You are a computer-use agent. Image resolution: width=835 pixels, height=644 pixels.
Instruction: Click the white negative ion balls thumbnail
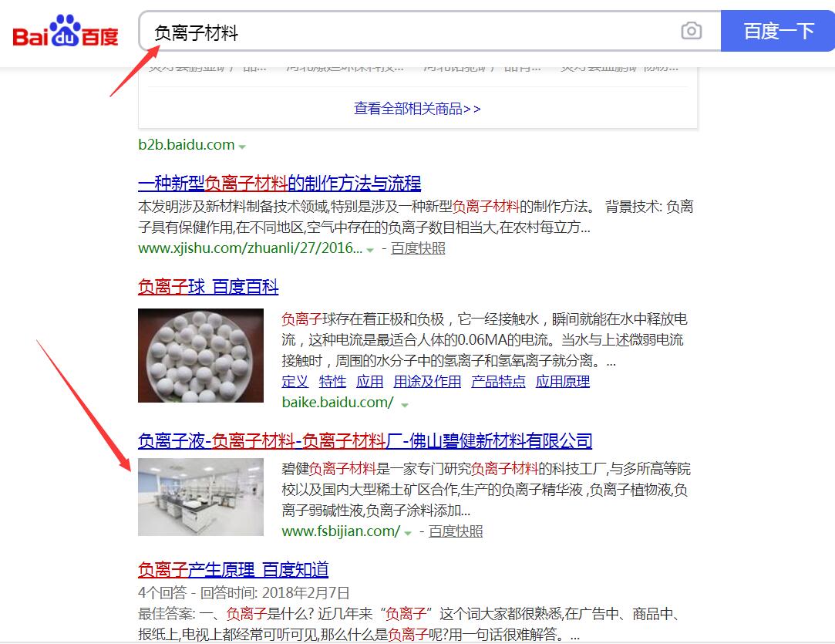[200, 356]
